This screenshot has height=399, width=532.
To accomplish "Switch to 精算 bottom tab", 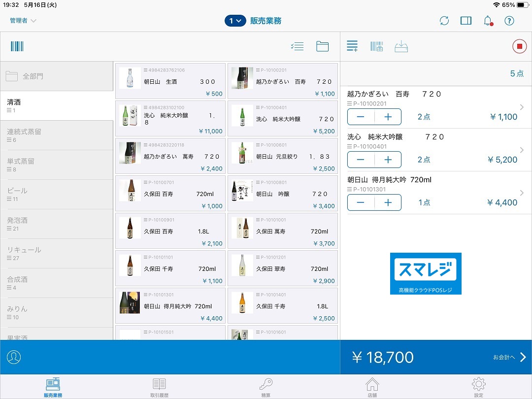I will 266,387.
